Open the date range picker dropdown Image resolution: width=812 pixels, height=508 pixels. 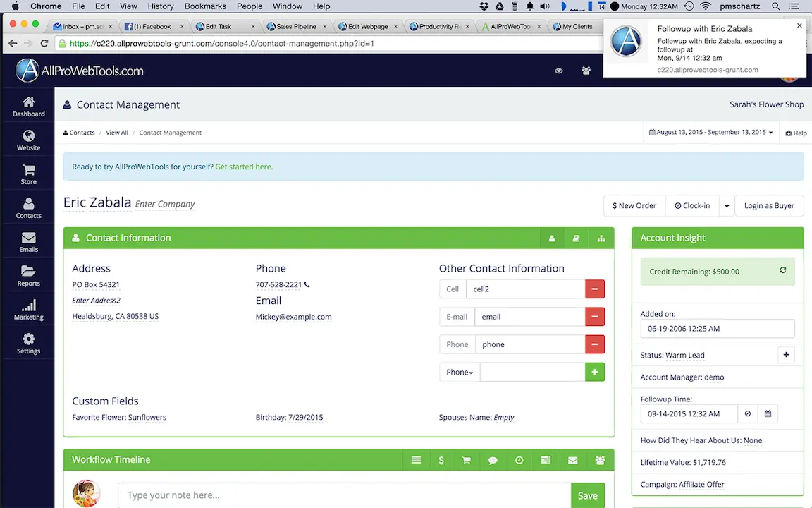(x=710, y=133)
